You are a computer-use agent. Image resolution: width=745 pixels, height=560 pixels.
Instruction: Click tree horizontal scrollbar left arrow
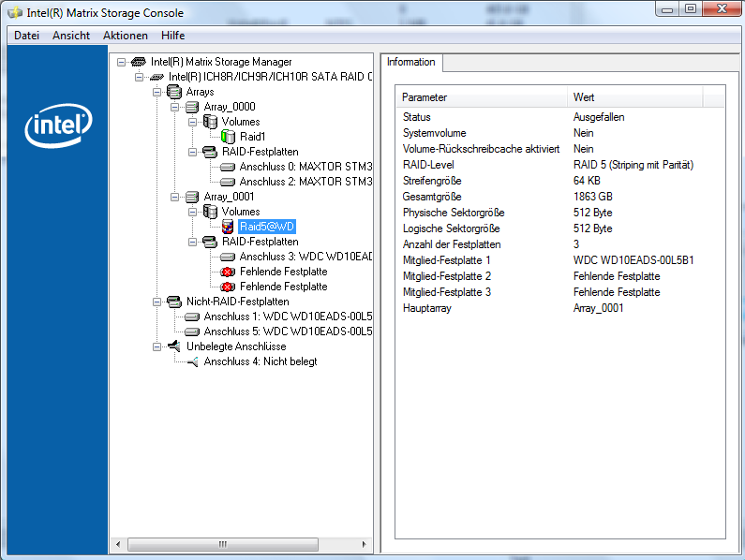click(x=118, y=544)
